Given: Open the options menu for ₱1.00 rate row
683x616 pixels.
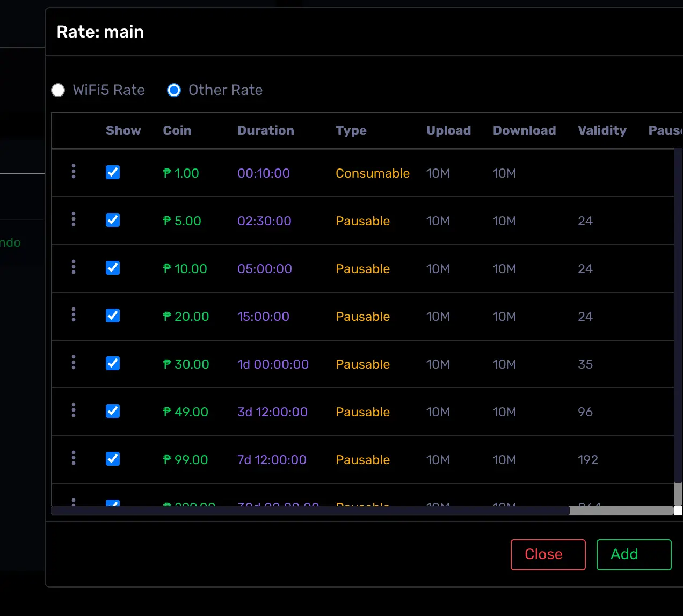Looking at the screenshot, I should click(x=74, y=171).
